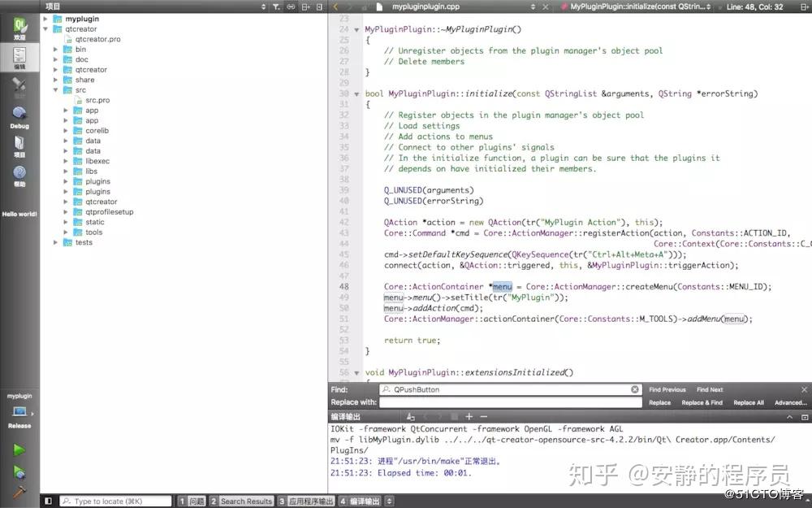This screenshot has width=812, height=508.
Task: Switch to the 应用程序输出 output tab
Action: [x=306, y=501]
